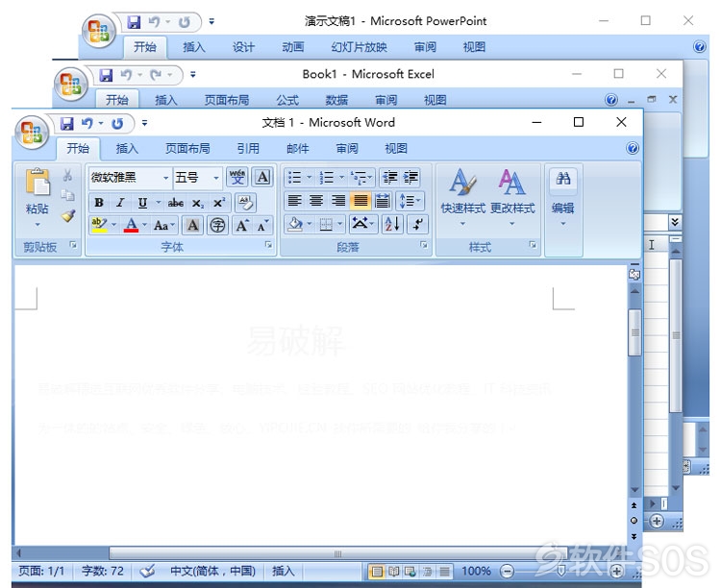Switch to Word's 审阅 tab

tap(347, 149)
